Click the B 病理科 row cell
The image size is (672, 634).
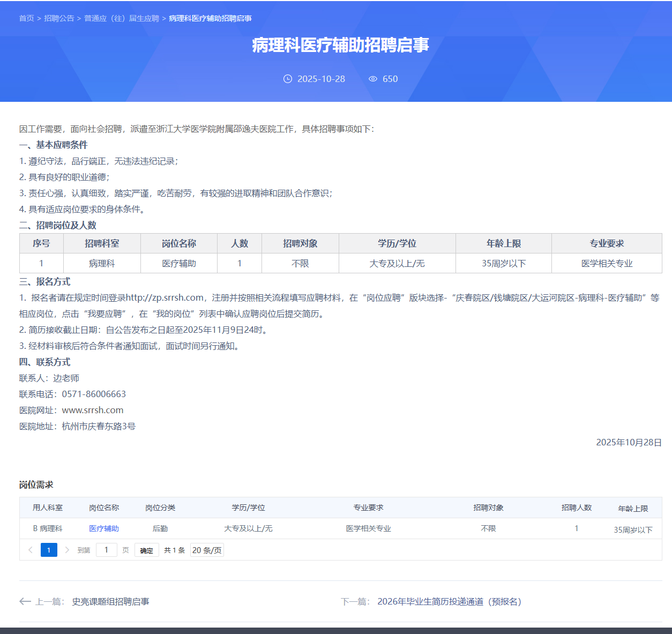pyautogui.click(x=48, y=528)
